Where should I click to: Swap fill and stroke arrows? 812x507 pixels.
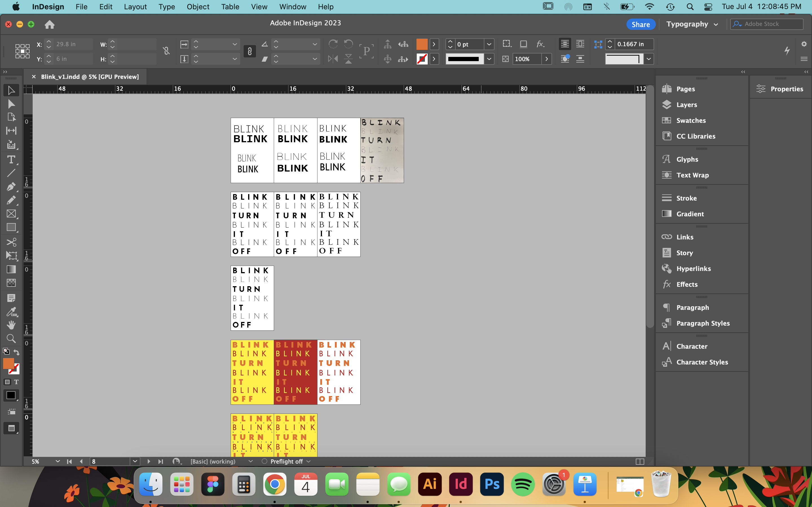coord(17,352)
